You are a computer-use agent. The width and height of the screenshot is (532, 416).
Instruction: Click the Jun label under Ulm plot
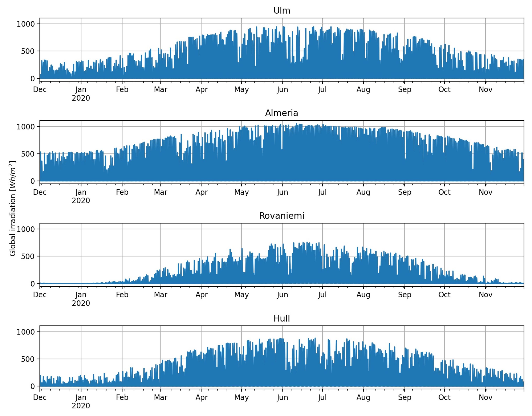point(282,90)
